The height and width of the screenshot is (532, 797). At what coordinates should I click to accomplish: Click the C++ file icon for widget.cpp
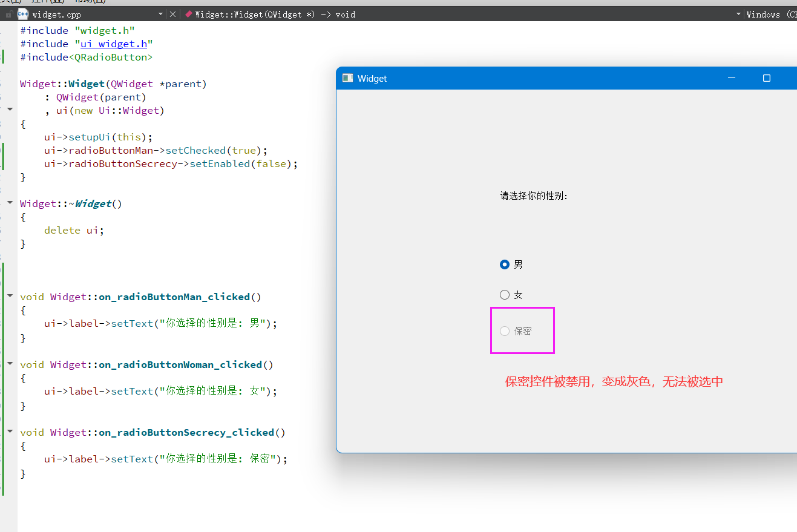pos(23,14)
